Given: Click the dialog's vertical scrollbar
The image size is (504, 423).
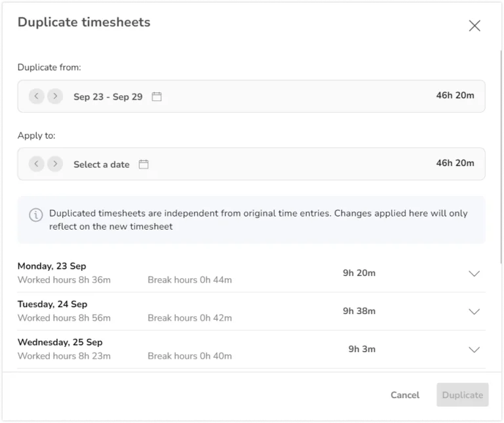Looking at the screenshot, I should 501,157.
